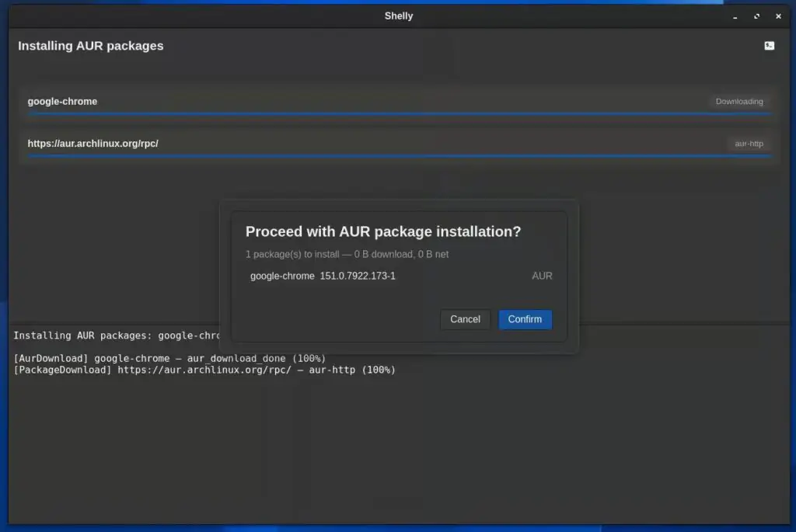Viewport: 796px width, 532px height.
Task: Click the [PackageDownload] aur-http log line
Action: pos(204,370)
